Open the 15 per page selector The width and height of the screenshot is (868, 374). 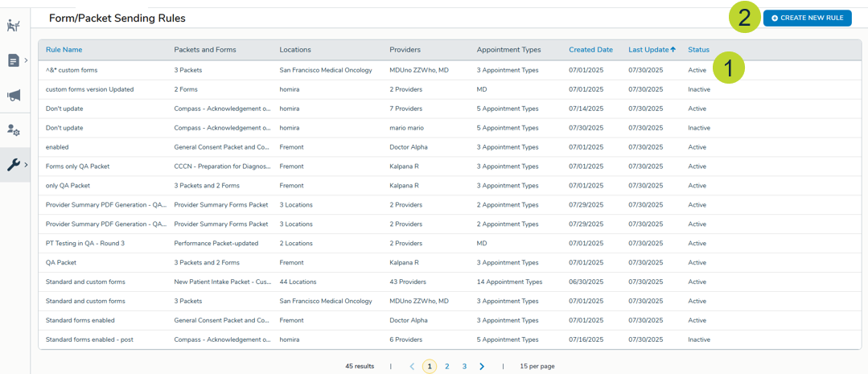[537, 366]
